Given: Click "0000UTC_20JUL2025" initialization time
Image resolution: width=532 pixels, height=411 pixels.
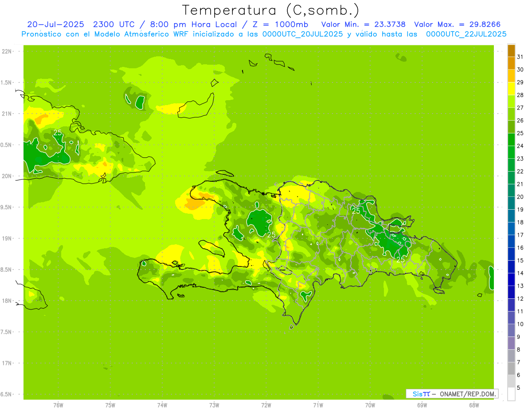Looking at the screenshot, I should [302, 34].
